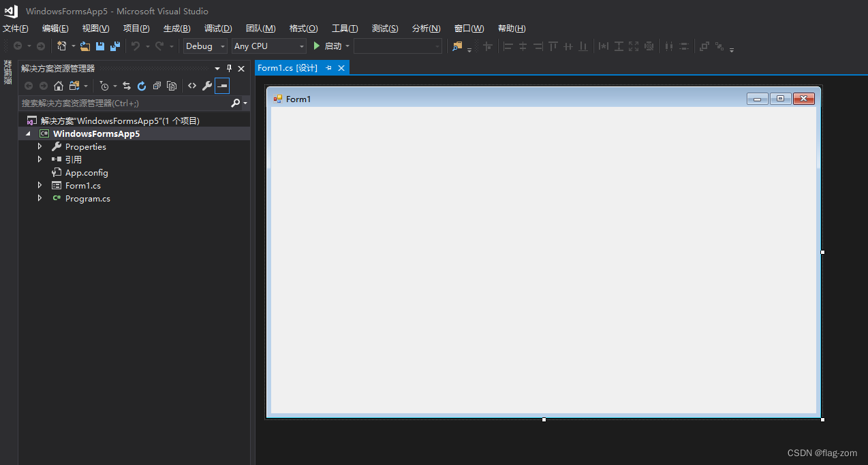
Task: Toggle auto-hide pin on Solution Explorer panel
Action: [x=230, y=68]
